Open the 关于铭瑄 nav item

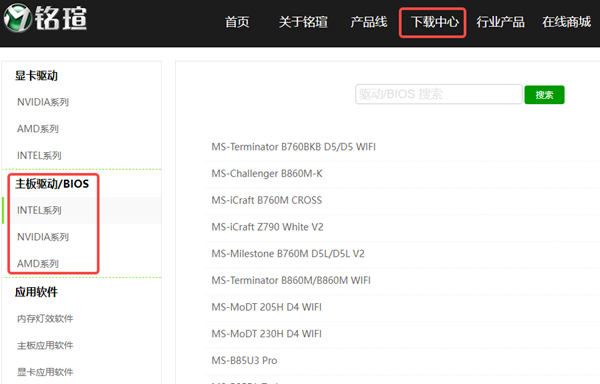tap(303, 22)
